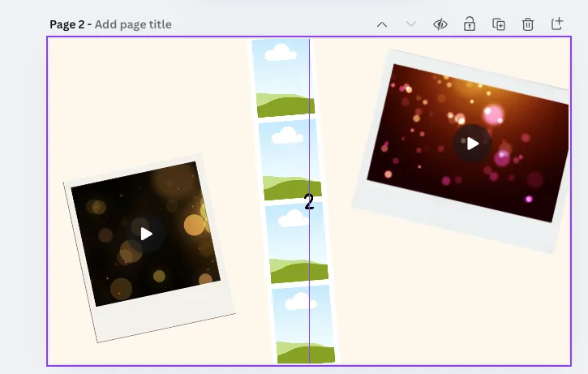
Task: Lock the page with padlock icon
Action: point(470,24)
